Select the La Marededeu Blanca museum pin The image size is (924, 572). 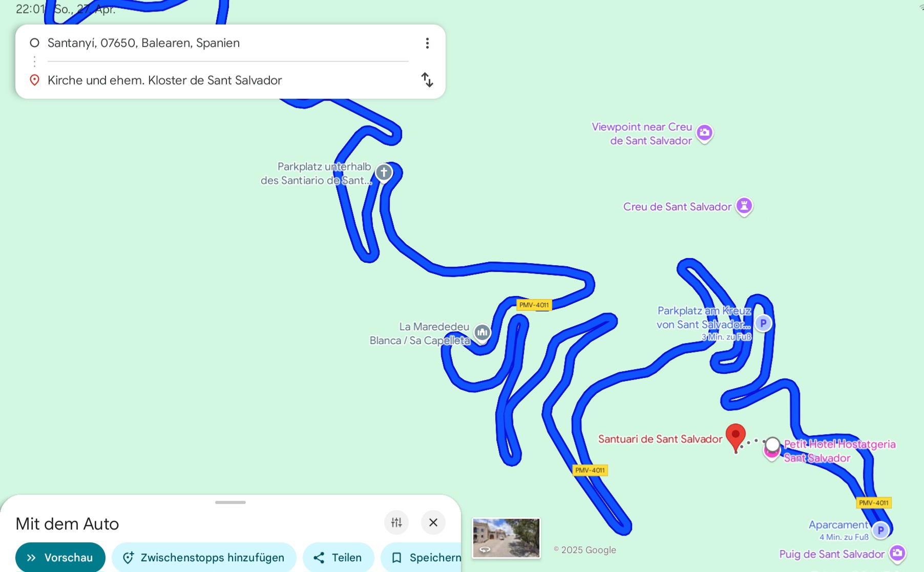482,333
